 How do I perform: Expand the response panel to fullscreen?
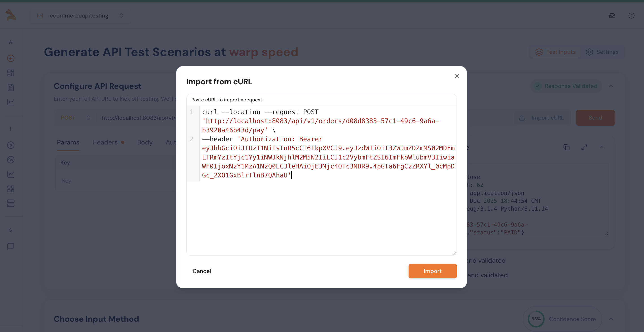pos(584,147)
